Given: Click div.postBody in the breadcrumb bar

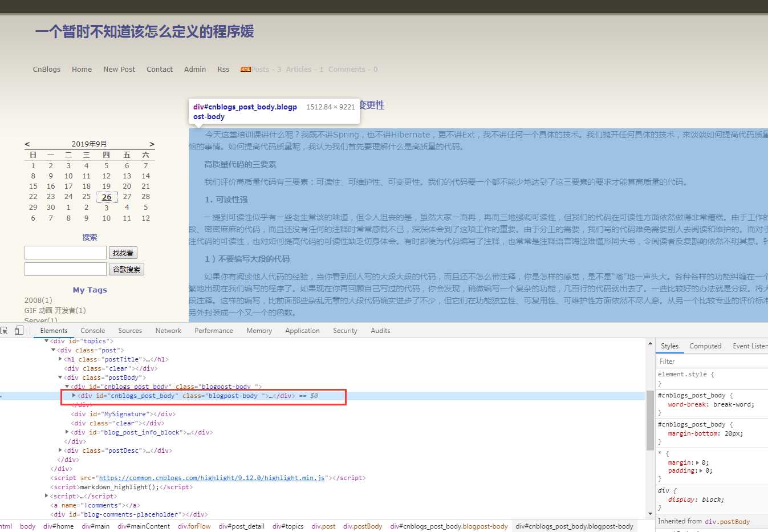Looking at the screenshot, I should click(x=363, y=526).
